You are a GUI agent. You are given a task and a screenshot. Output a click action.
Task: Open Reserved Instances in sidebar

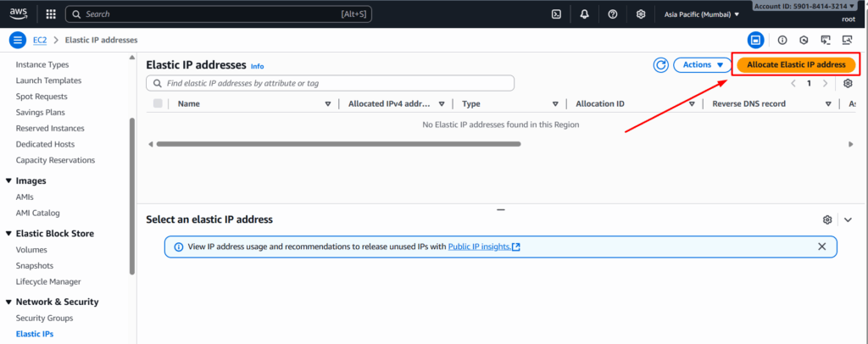[50, 128]
